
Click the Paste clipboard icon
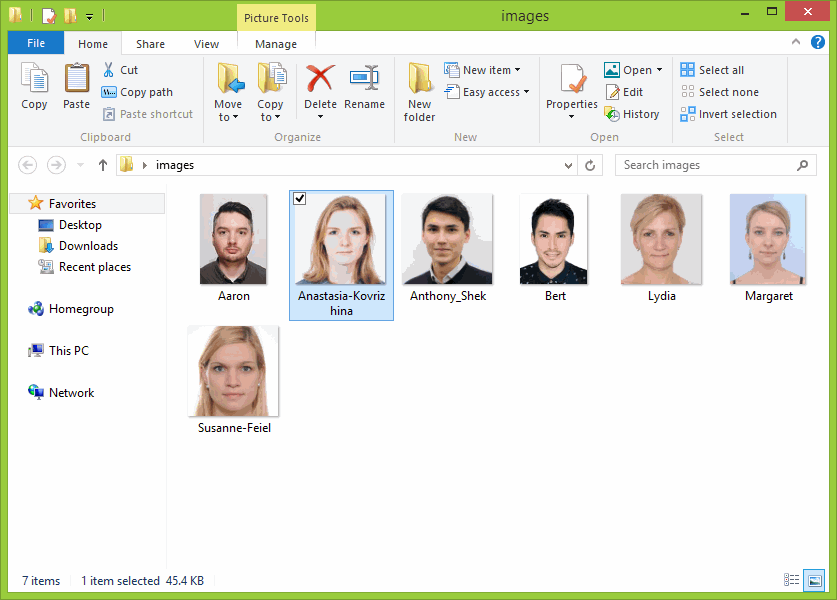coord(76,78)
